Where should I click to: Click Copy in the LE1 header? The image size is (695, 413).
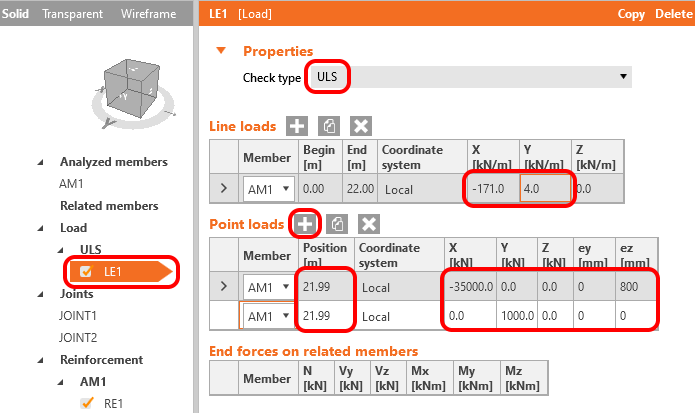[631, 14]
